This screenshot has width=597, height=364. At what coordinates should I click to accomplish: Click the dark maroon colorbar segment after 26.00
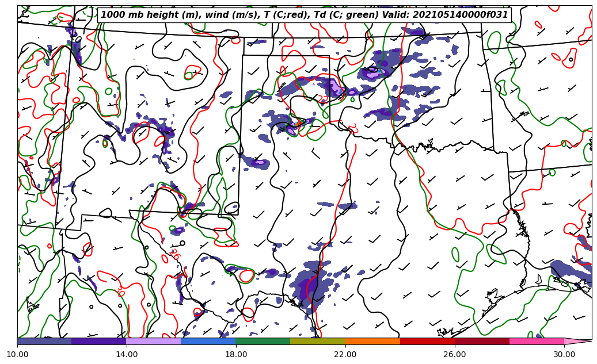click(x=482, y=341)
